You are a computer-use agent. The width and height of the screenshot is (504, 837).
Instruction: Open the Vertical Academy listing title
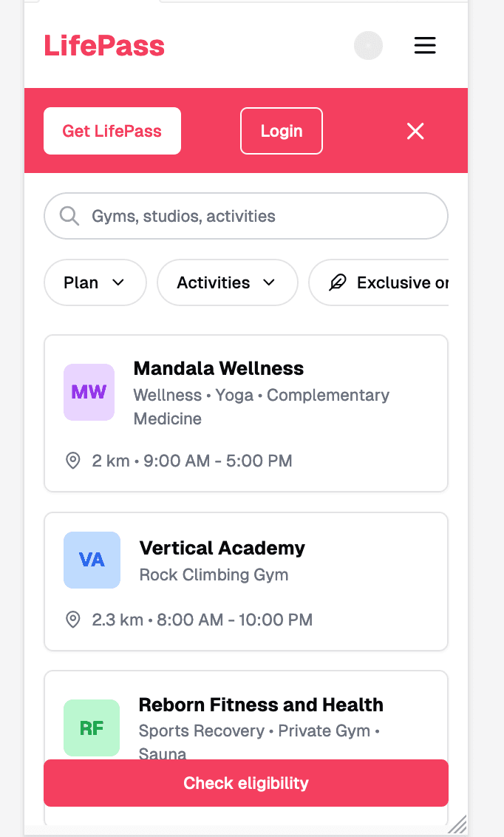tap(222, 548)
